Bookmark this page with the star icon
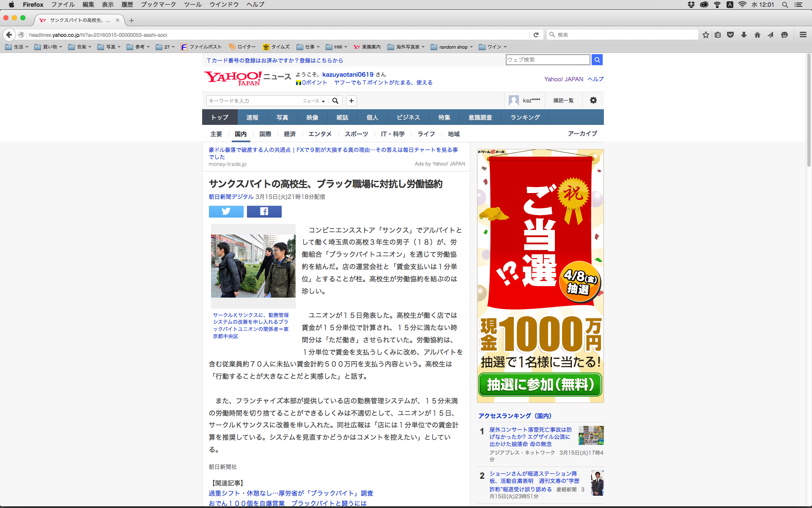 (705, 35)
